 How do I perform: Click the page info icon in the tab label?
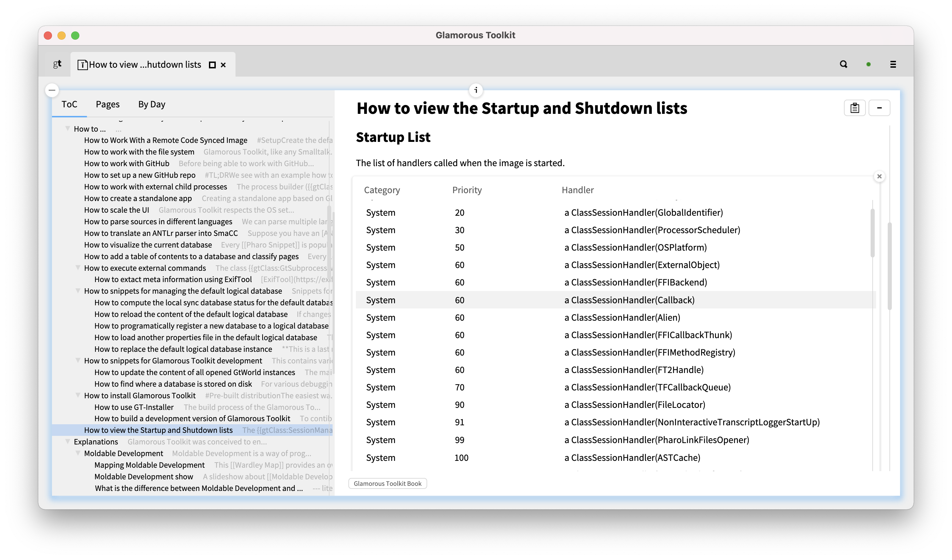coord(82,65)
